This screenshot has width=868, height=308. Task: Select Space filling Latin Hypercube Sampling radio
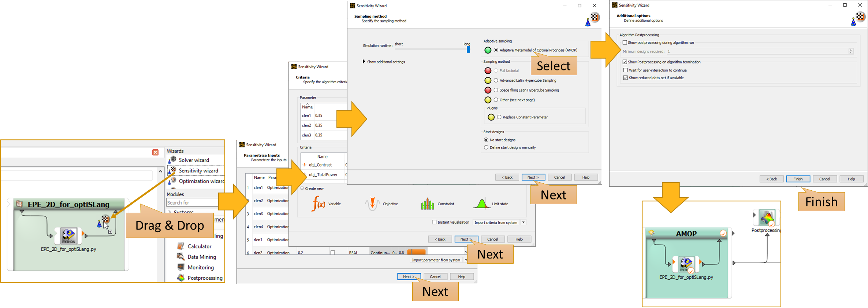(496, 90)
